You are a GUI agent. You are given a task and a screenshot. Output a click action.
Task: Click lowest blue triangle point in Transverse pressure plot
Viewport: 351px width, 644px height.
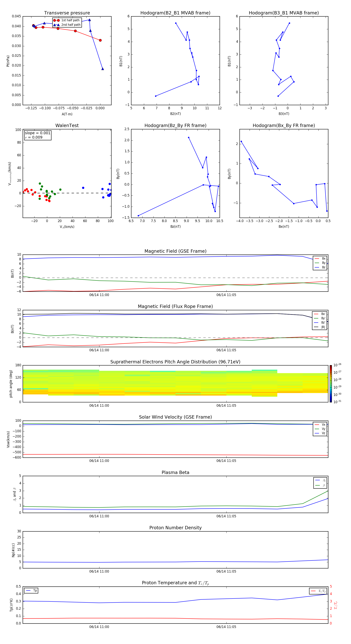(x=103, y=69)
